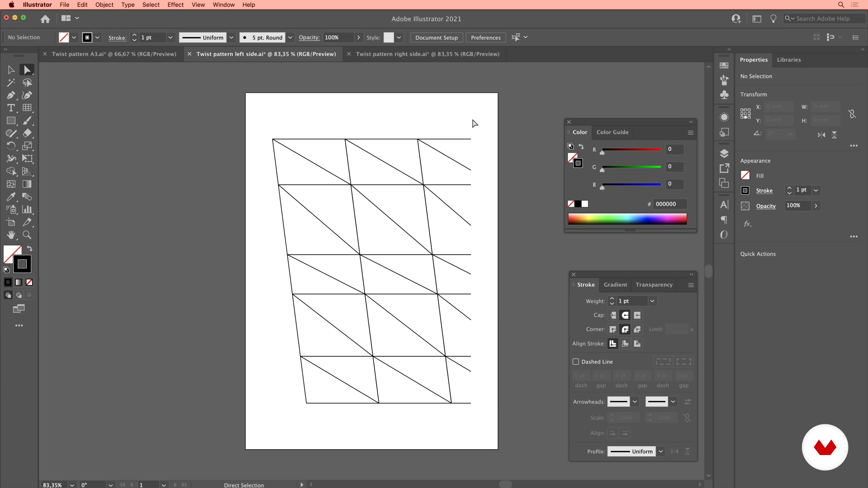This screenshot has width=868, height=488.
Task: Select the Artboard tool
Action: click(x=11, y=222)
